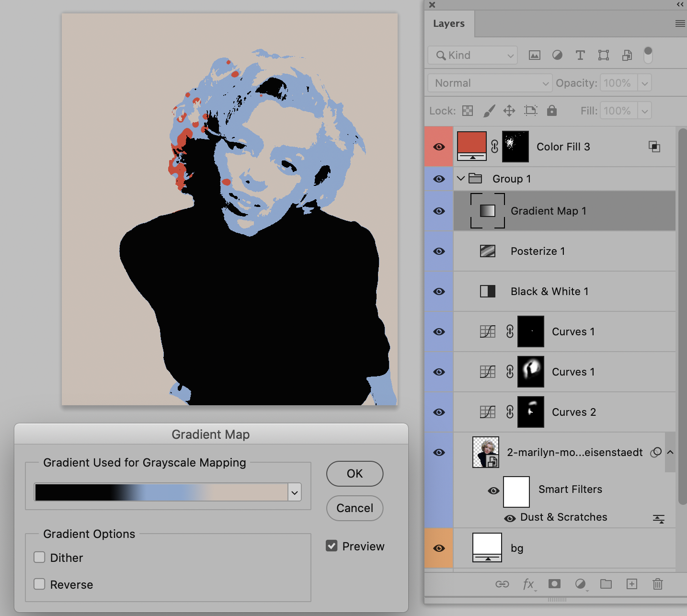Collapse smart filters on Marilyn layer
This screenshot has height=616, width=687.
670,452
